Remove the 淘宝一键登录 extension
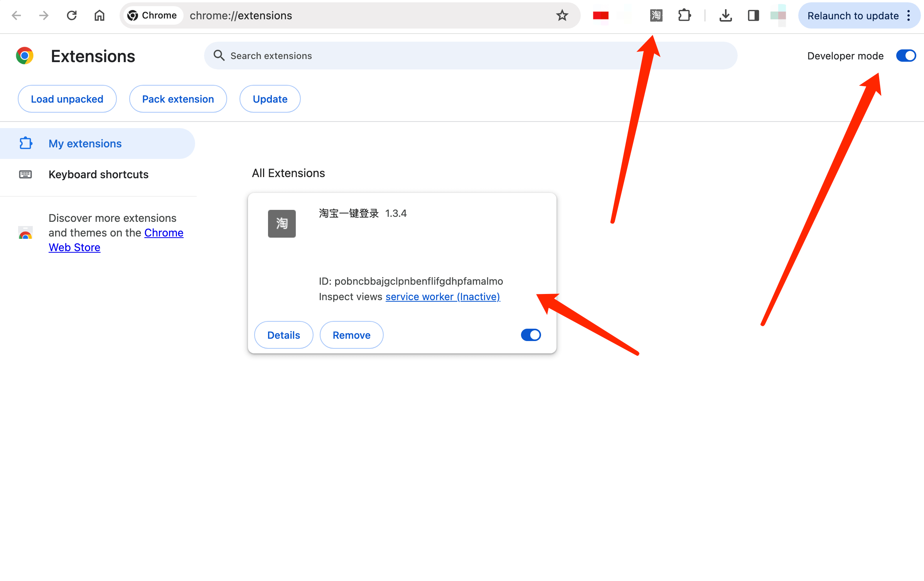 click(351, 335)
